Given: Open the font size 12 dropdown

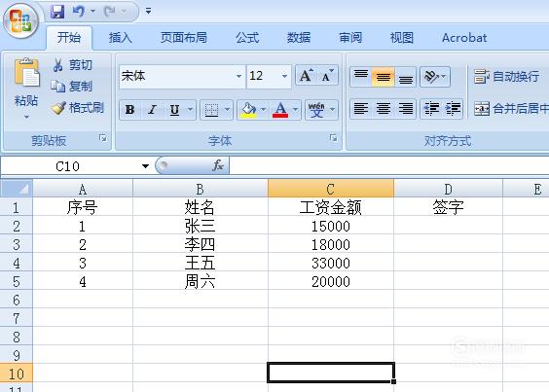Looking at the screenshot, I should click(x=284, y=76).
